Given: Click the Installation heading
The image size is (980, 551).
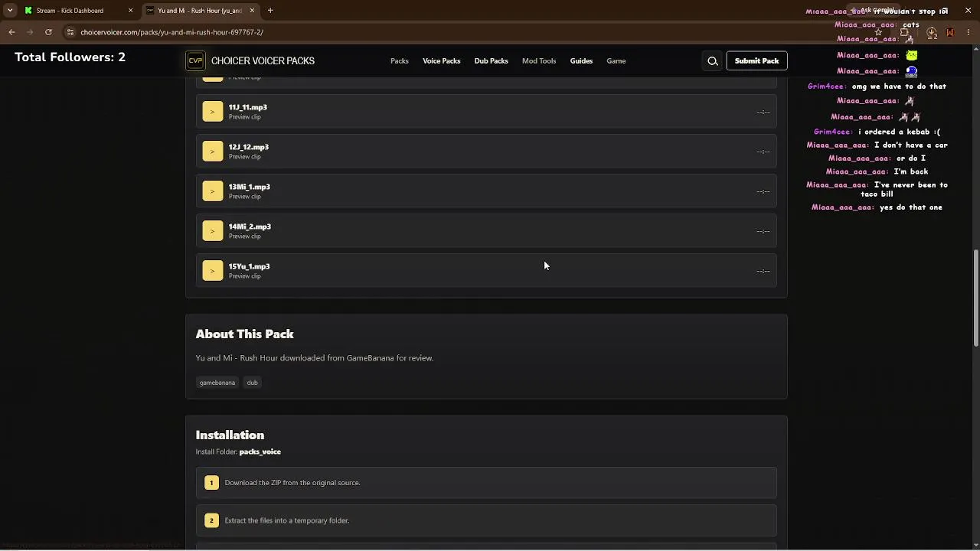Looking at the screenshot, I should 230,435.
